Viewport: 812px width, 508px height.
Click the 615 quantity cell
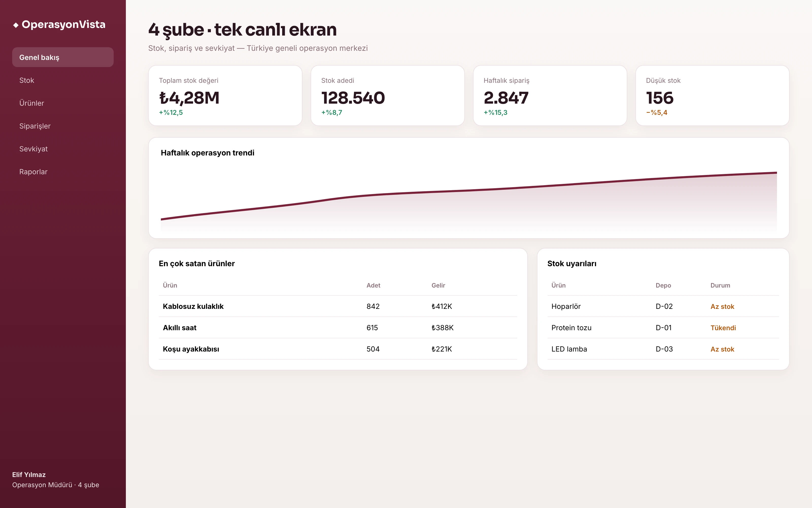click(x=372, y=328)
